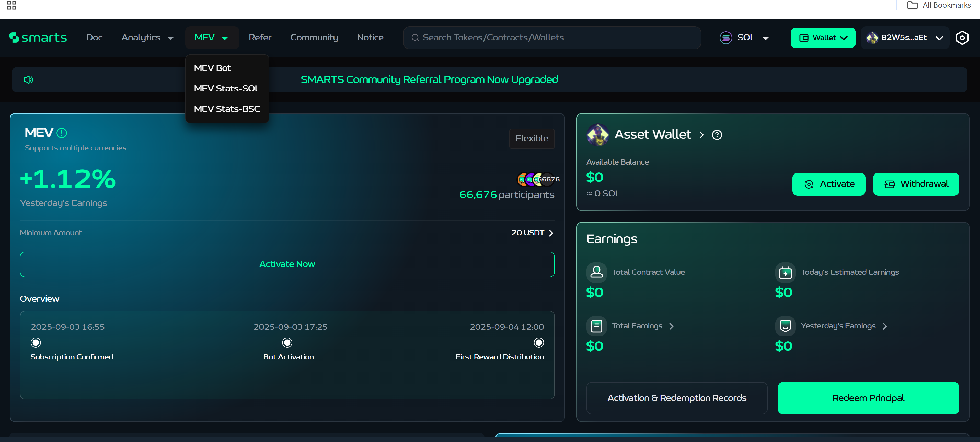The height and width of the screenshot is (442, 980).
Task: Click the Bot Activation timeline marker
Action: click(287, 343)
